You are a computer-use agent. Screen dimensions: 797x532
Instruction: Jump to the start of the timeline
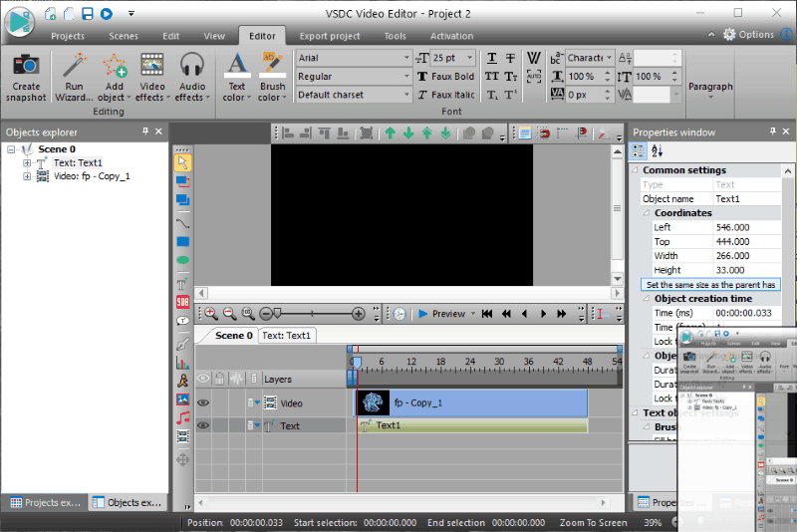[487, 314]
